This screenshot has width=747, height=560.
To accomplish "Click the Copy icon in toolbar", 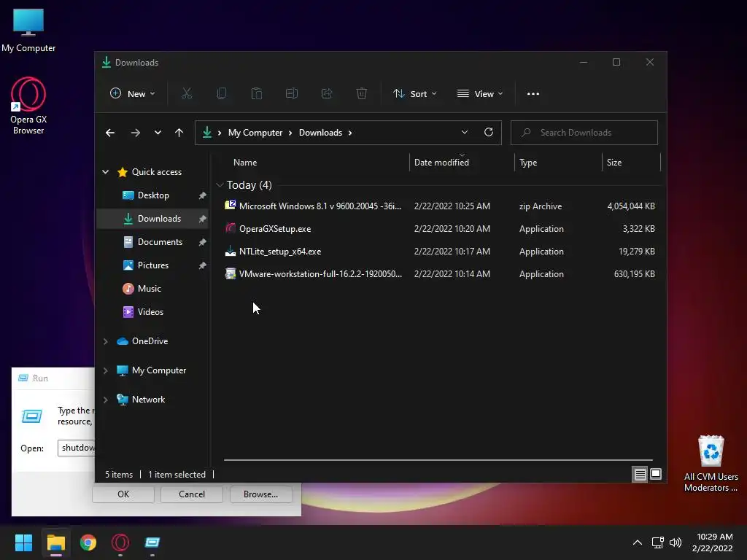I will (x=222, y=93).
